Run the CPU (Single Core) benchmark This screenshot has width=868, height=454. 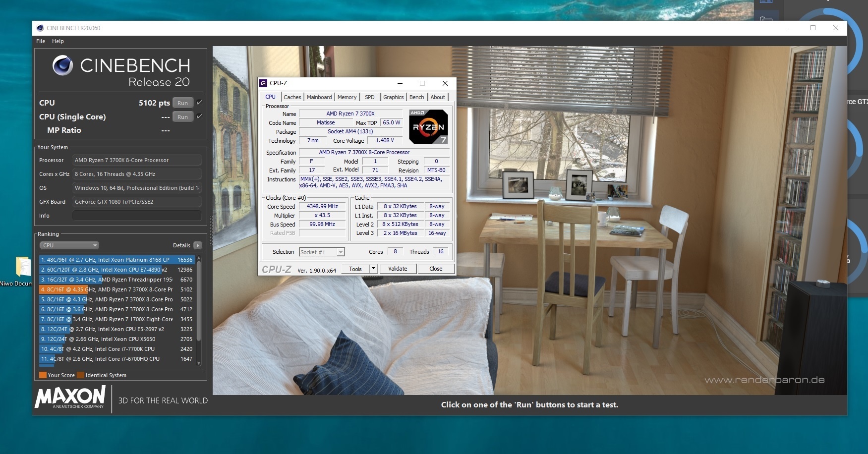(x=183, y=117)
